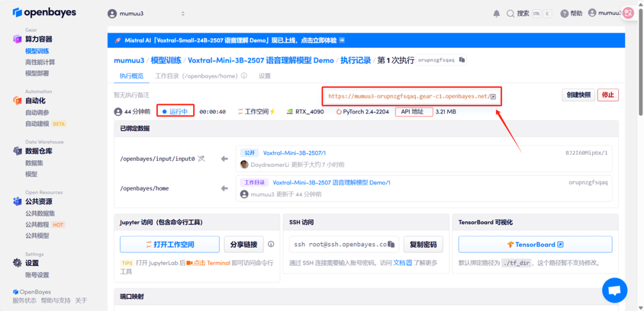Screen dimensions: 644x311
Task: Click the DaydreamerLi avatar
Action: [x=244, y=164]
